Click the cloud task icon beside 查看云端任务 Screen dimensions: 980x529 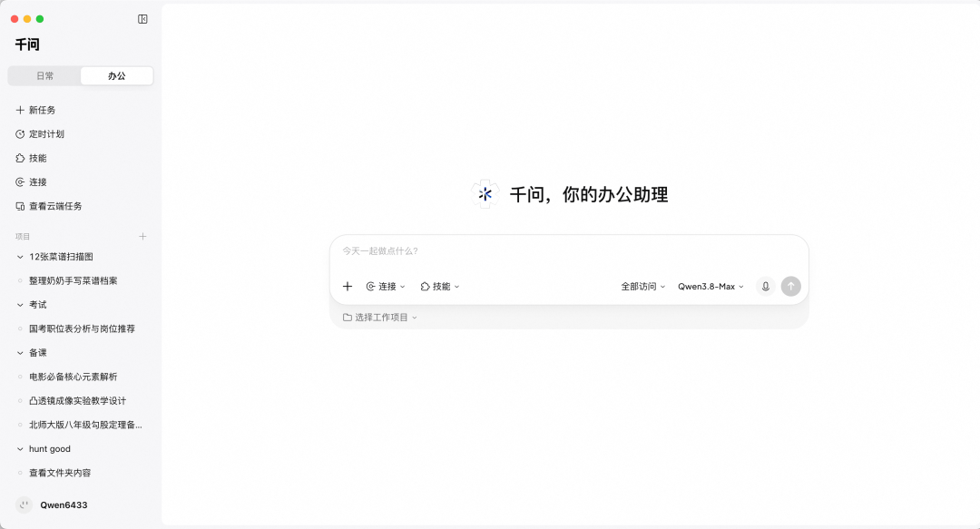20,206
